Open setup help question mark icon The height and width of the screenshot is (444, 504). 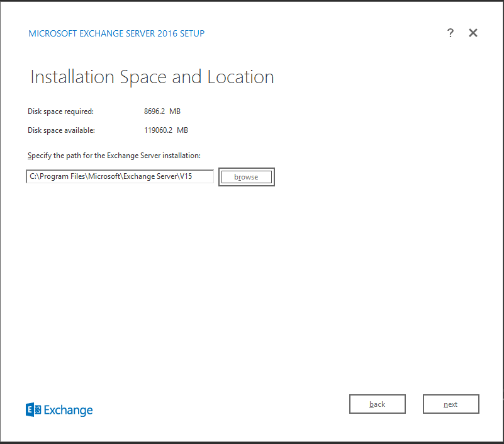(451, 33)
